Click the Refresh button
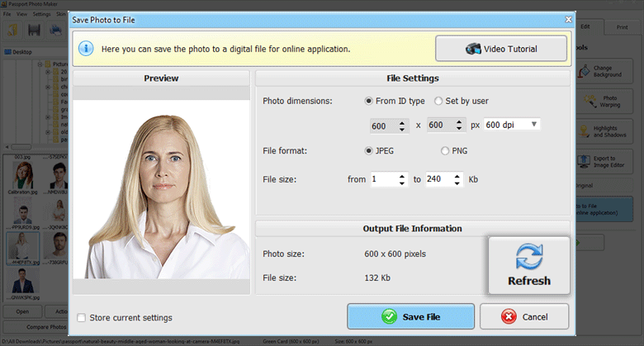 coord(529,265)
